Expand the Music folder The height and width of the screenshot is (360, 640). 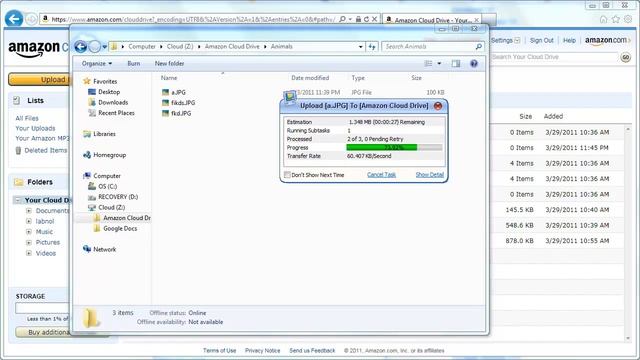point(29,232)
